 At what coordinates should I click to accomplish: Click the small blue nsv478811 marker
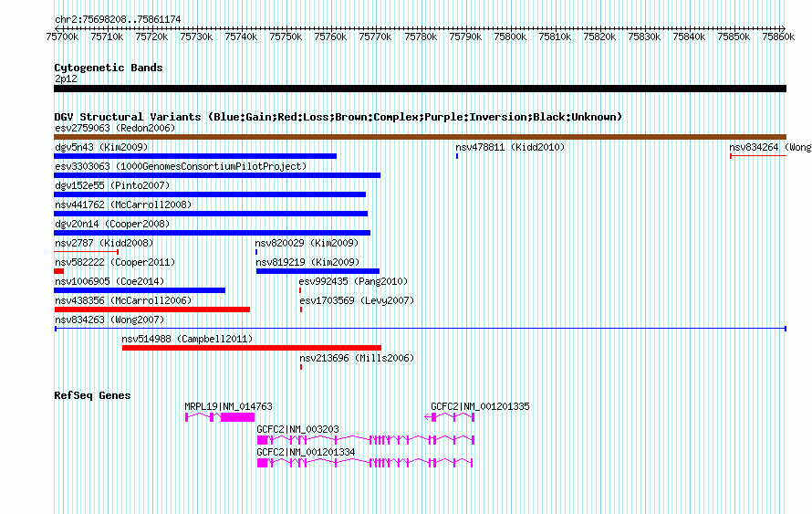coord(457,156)
